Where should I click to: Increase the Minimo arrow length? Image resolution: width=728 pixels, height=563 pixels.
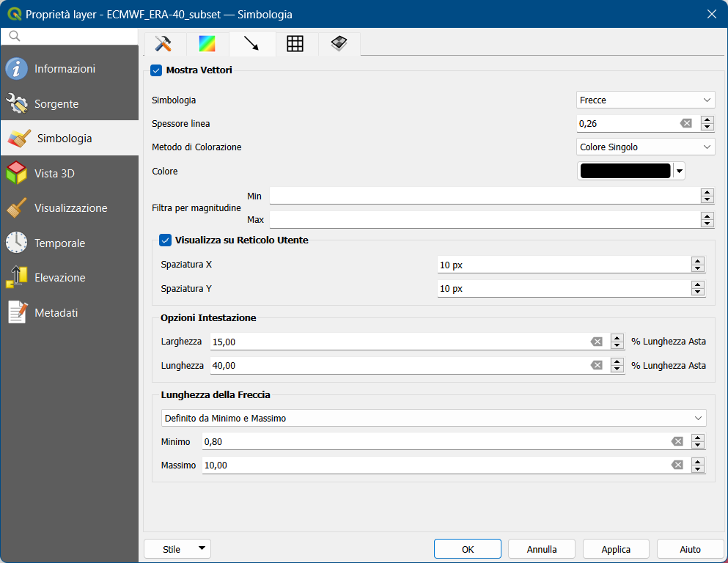[698, 438]
